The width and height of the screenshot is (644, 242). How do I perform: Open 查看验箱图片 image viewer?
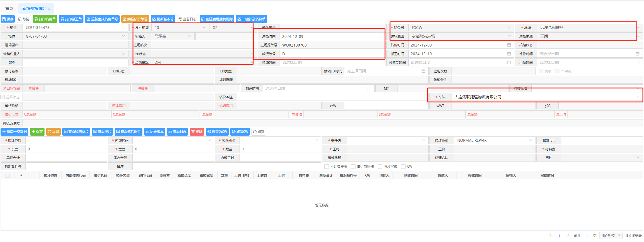[x=76, y=132]
